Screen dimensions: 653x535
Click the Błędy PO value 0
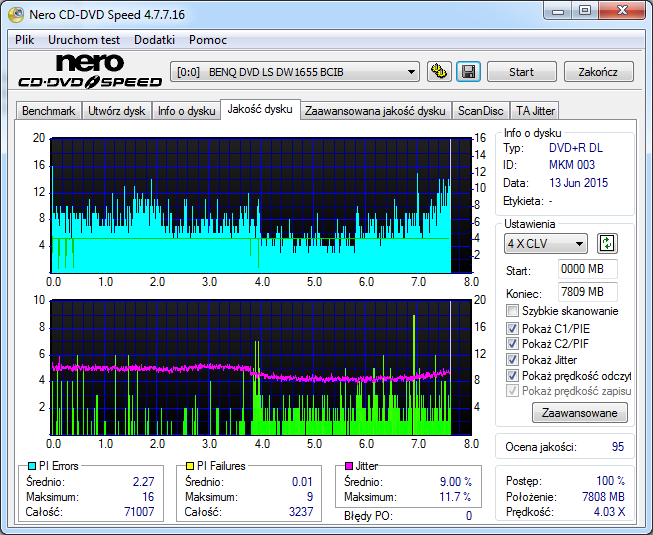pyautogui.click(x=469, y=516)
